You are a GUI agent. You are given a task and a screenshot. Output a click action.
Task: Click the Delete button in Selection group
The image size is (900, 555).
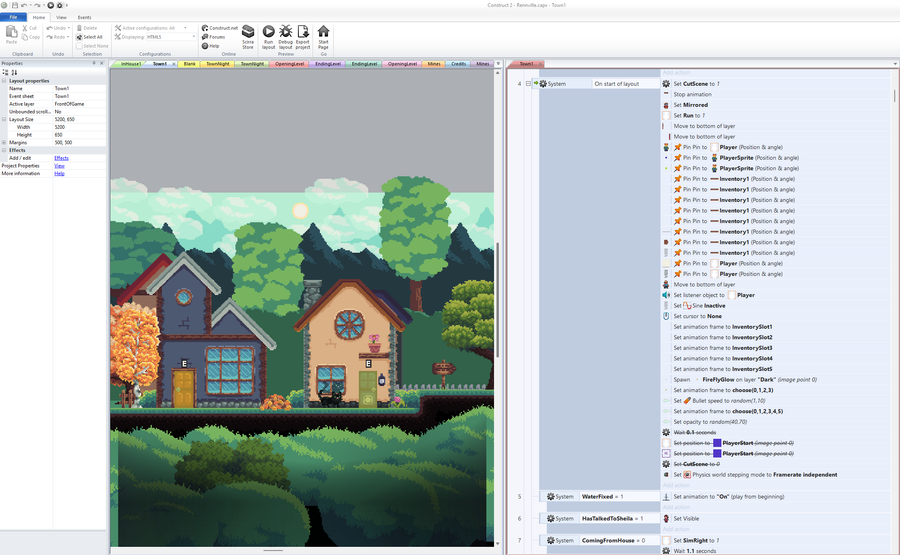(x=87, y=28)
